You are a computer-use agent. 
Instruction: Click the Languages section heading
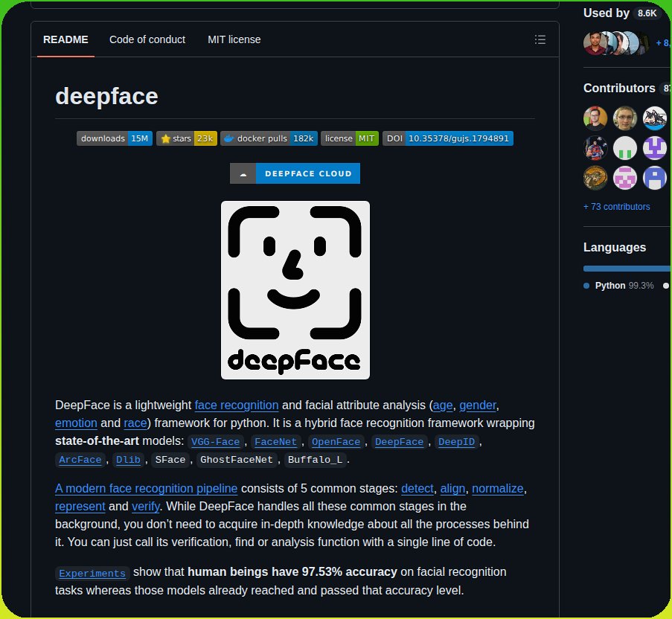click(614, 247)
